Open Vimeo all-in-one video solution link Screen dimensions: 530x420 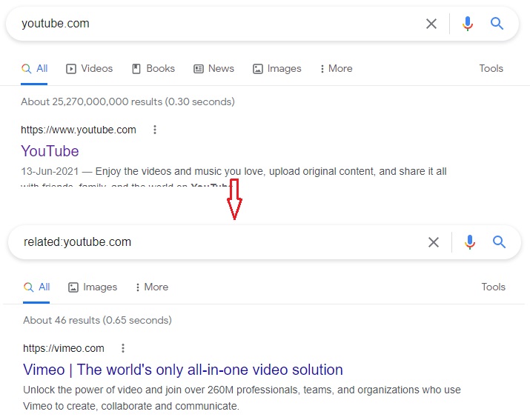[x=183, y=370]
